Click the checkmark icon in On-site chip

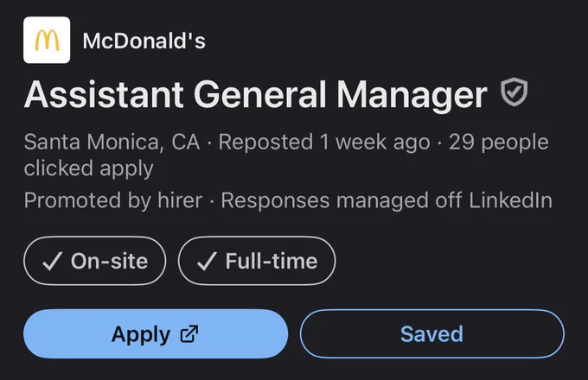coord(52,261)
